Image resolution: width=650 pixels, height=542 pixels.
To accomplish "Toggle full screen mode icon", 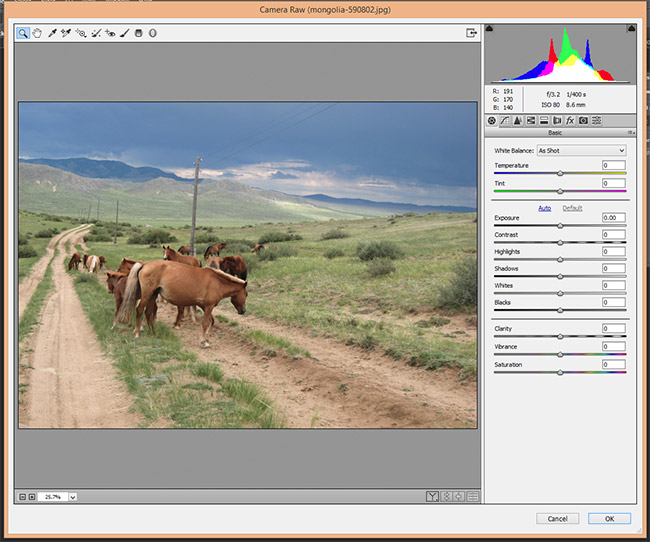I will click(x=471, y=33).
